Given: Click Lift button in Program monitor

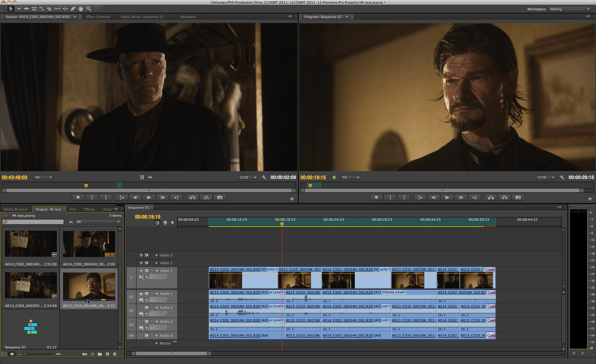Looking at the screenshot, I should 491,198.
